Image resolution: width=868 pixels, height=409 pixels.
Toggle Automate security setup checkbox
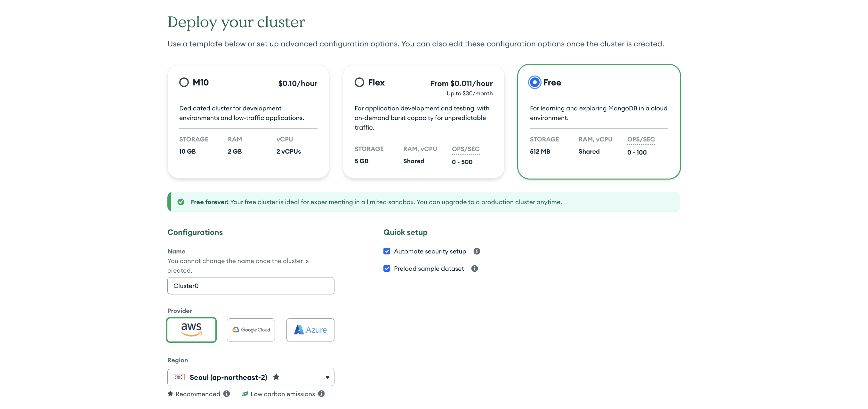[387, 251]
